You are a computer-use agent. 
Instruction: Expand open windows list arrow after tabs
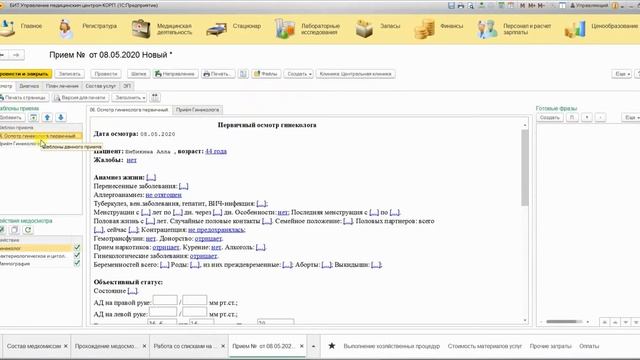tap(313, 346)
